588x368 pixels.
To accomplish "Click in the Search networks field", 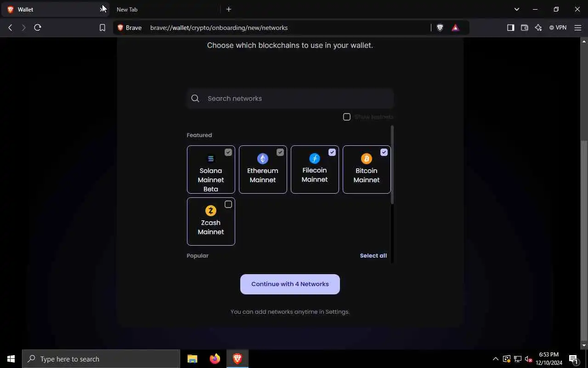I will (x=290, y=98).
